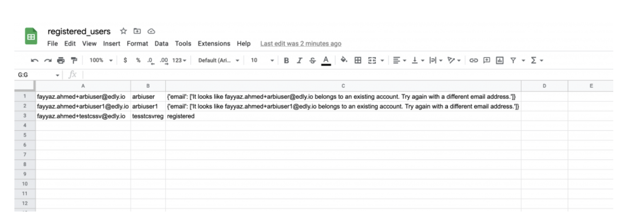This screenshot has width=644, height=224.
Task: Open the Data menu
Action: pos(161,44)
